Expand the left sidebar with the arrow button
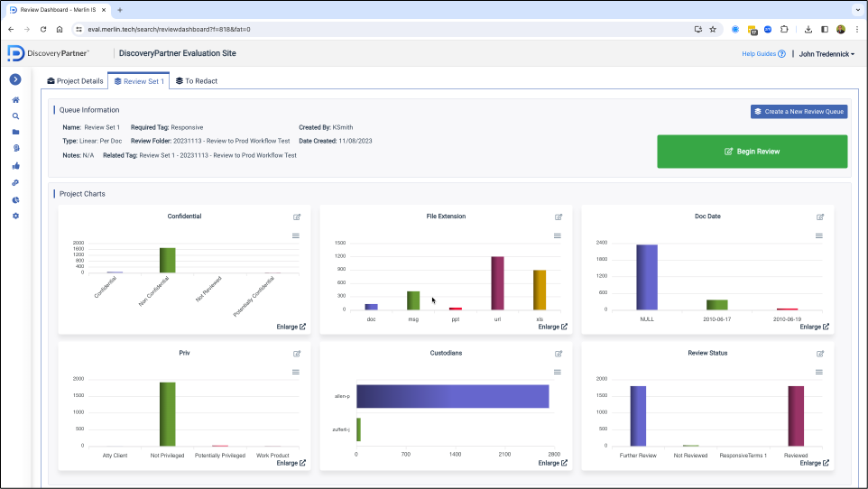Viewport: 868px width, 489px height. [15, 79]
